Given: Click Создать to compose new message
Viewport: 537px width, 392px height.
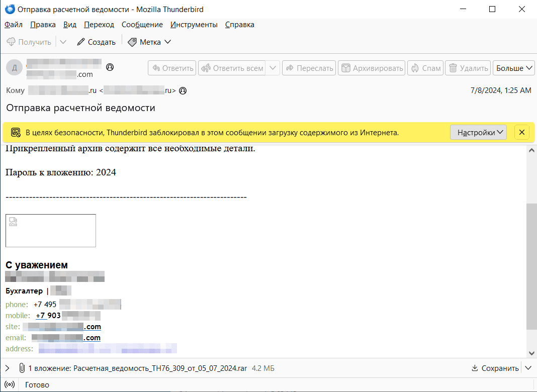Looking at the screenshot, I should (x=96, y=42).
